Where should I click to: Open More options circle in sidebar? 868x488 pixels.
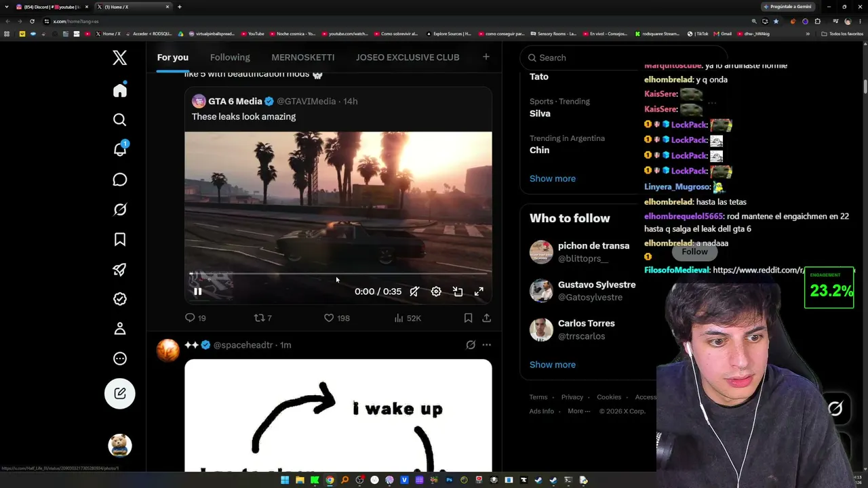120,359
